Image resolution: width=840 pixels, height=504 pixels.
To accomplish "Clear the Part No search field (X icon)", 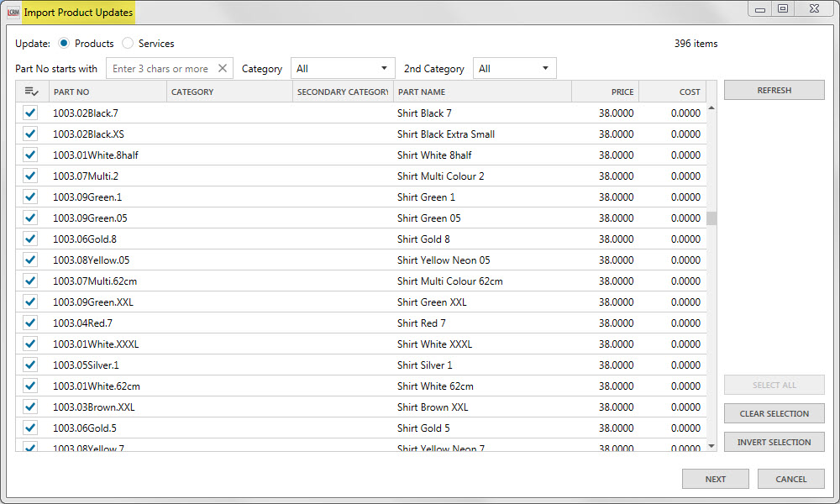I will pyautogui.click(x=223, y=69).
